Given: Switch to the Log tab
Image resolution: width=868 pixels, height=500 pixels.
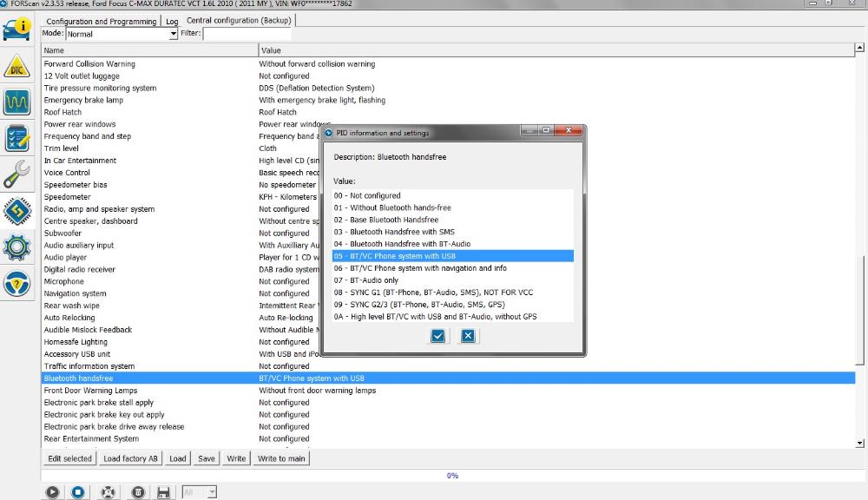Looking at the screenshot, I should point(172,21).
